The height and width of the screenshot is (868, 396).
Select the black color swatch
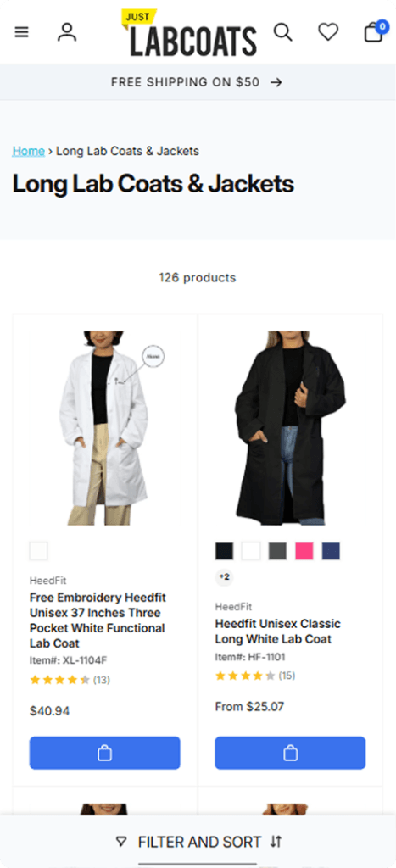pos(225,551)
